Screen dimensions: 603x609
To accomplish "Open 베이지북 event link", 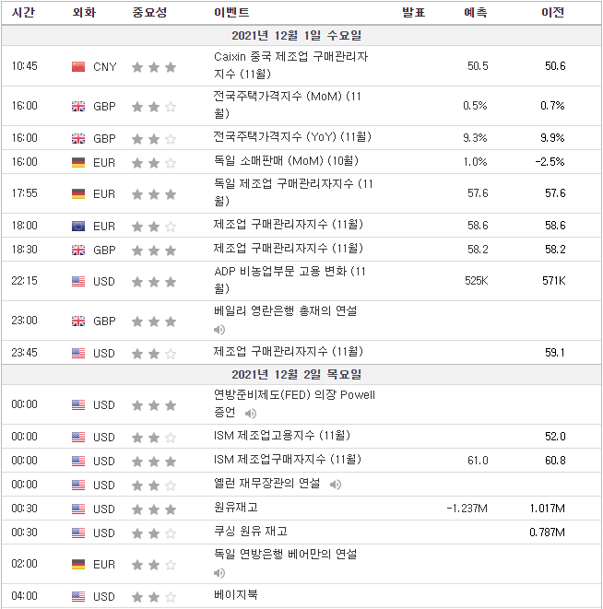I will click(236, 596).
